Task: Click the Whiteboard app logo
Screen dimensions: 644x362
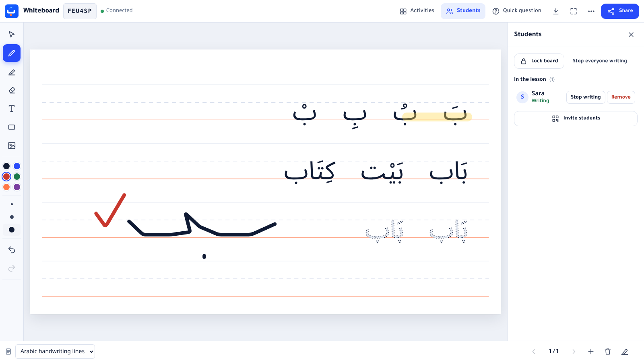Action: tap(12, 11)
